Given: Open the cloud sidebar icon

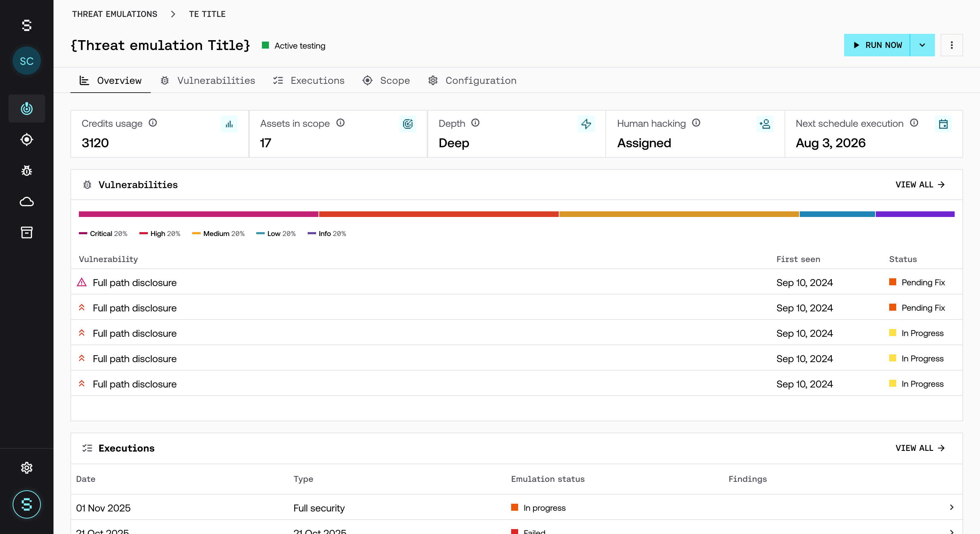Looking at the screenshot, I should 27,202.
